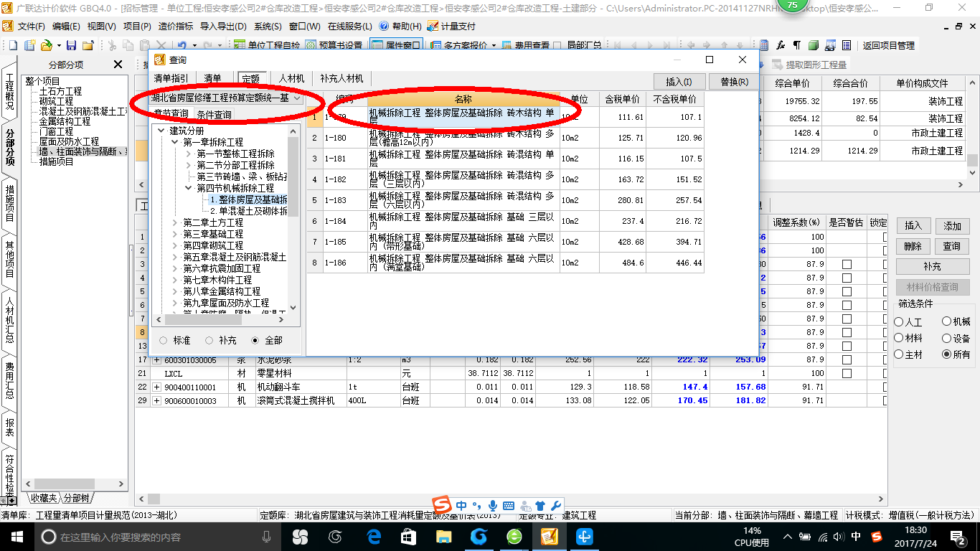Click 返回项目管理 link in toolbar

click(888, 45)
